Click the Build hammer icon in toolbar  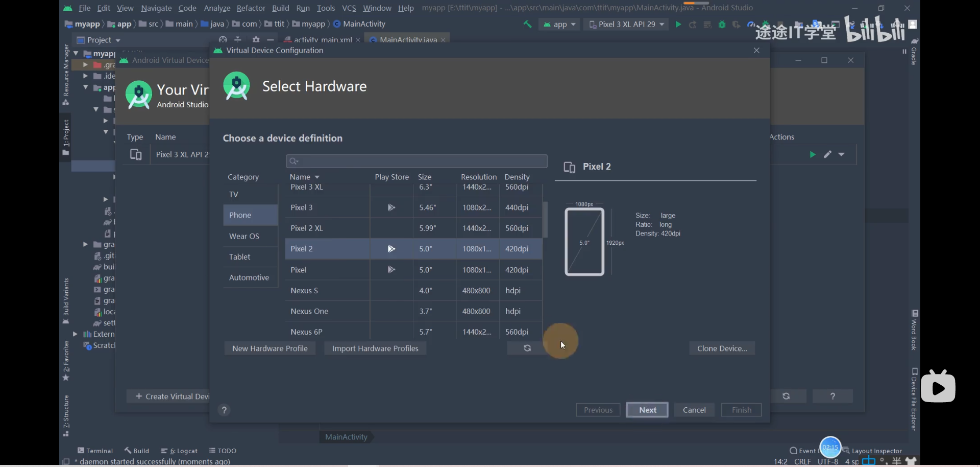527,24
